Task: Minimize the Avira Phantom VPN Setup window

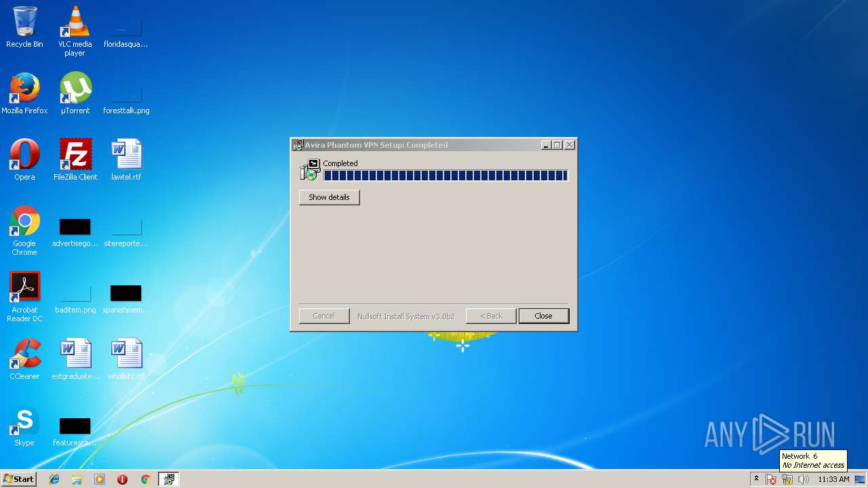Action: point(546,145)
